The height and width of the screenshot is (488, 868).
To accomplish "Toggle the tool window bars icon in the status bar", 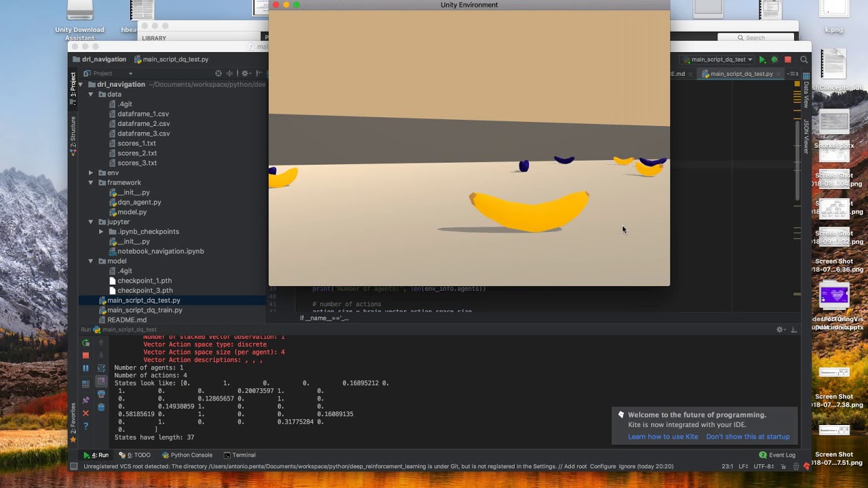I will tap(74, 466).
